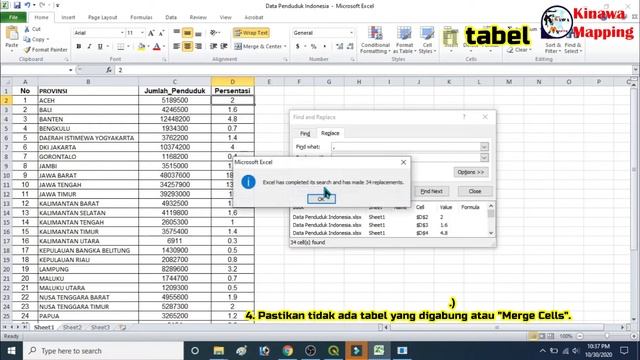Open the File tab

pos(13,17)
